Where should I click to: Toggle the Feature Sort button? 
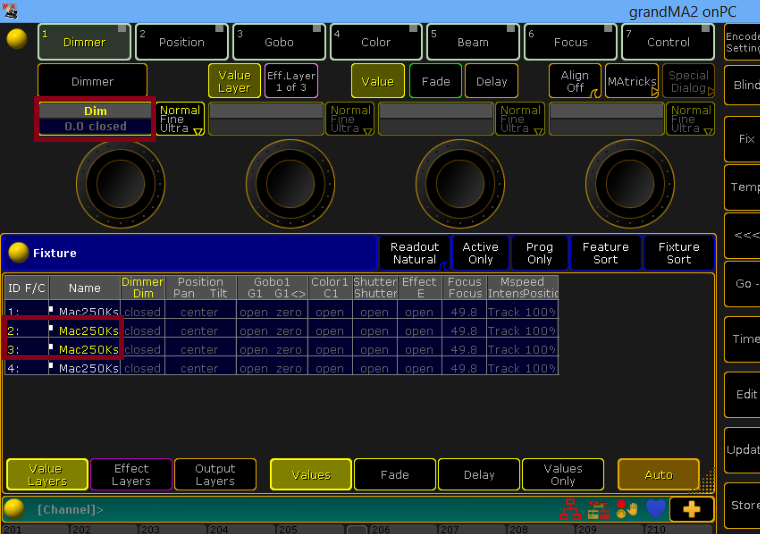(x=605, y=252)
